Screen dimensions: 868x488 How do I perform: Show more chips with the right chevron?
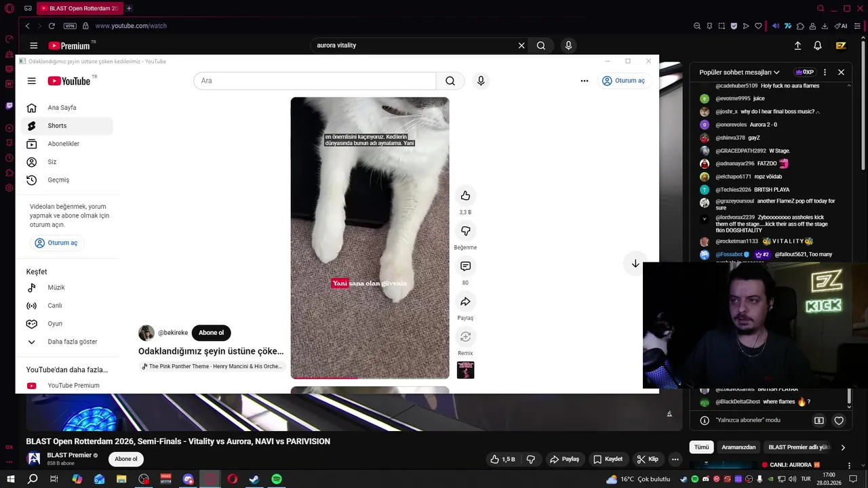tap(843, 447)
